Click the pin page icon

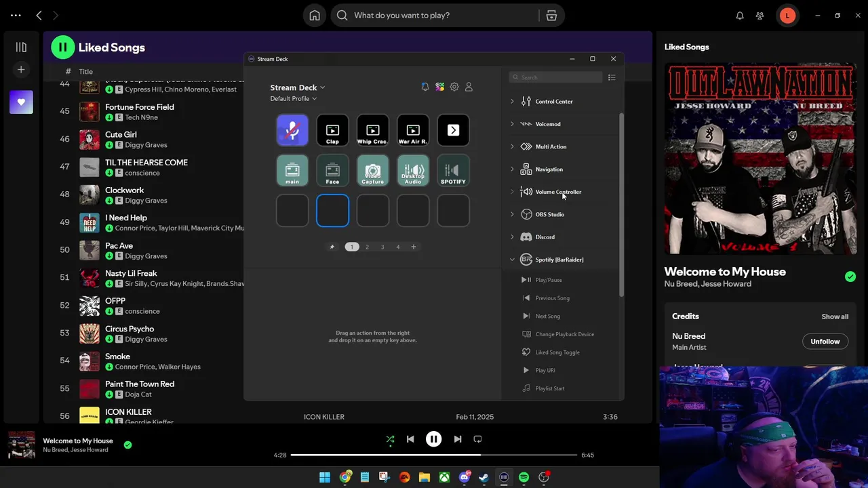click(332, 247)
